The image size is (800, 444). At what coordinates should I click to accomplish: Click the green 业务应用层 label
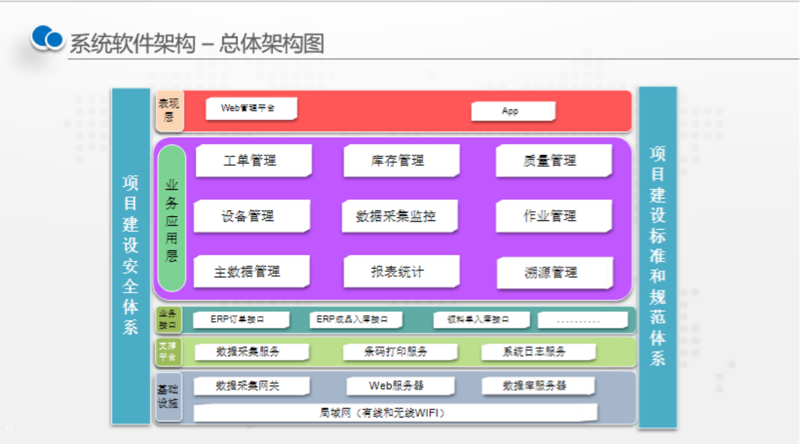(x=171, y=220)
